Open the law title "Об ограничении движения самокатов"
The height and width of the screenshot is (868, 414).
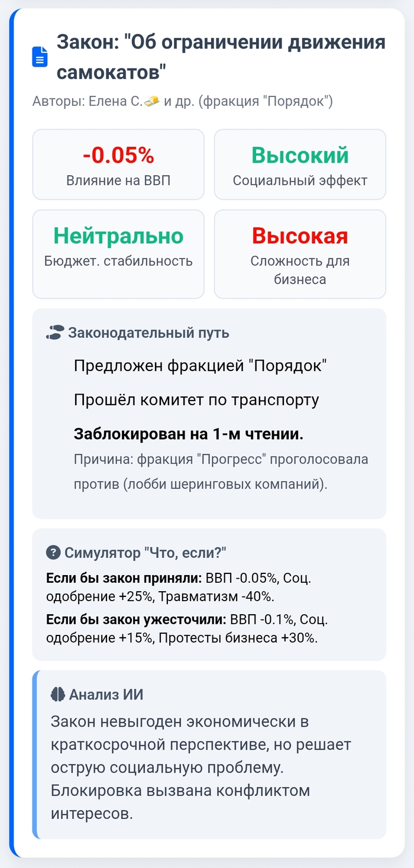[220, 57]
